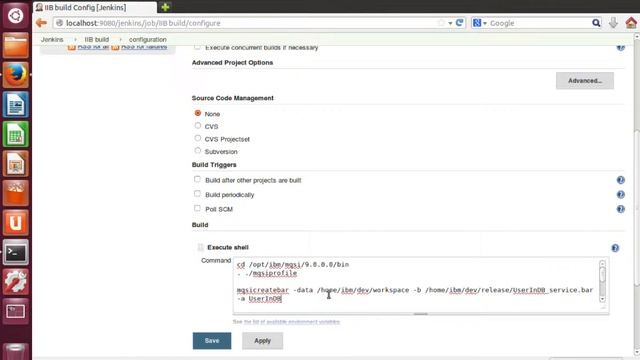Select the Subversion source control option
The height and width of the screenshot is (360, 640).
(198, 151)
